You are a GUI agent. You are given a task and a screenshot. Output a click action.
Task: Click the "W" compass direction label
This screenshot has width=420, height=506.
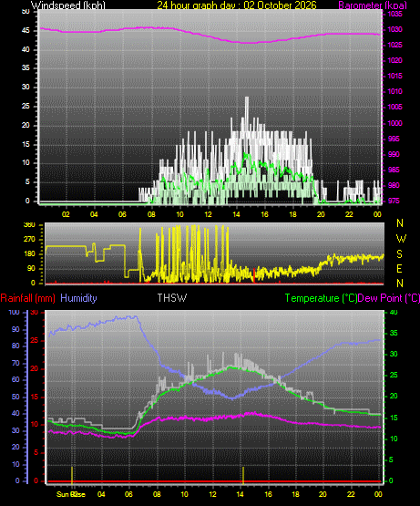(401, 239)
